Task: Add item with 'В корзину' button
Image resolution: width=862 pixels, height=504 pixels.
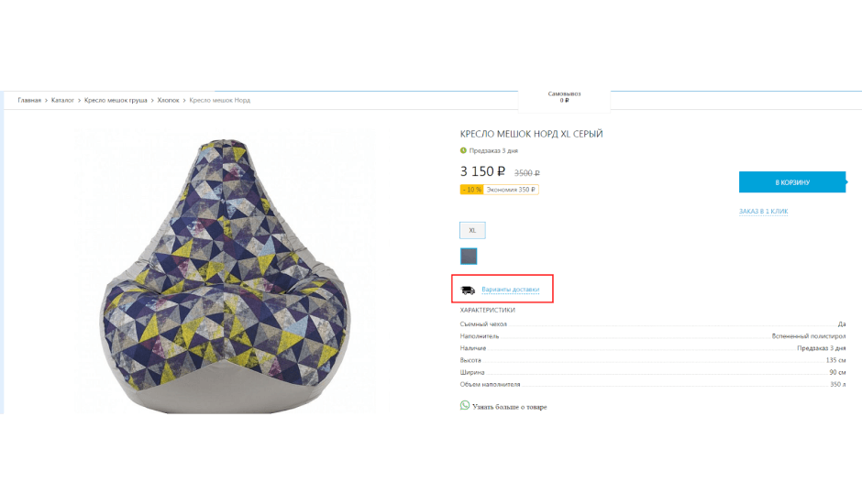Action: tap(791, 182)
